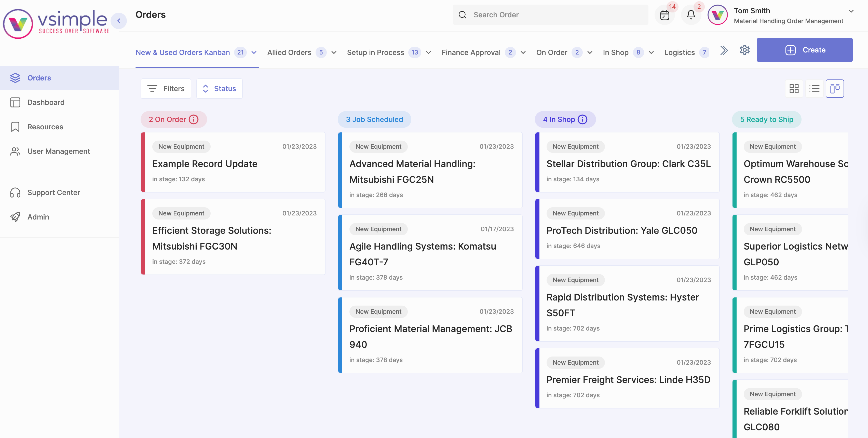Screen dimensions: 868x438
Task: Open notifications via the bell icon
Action: (x=691, y=15)
